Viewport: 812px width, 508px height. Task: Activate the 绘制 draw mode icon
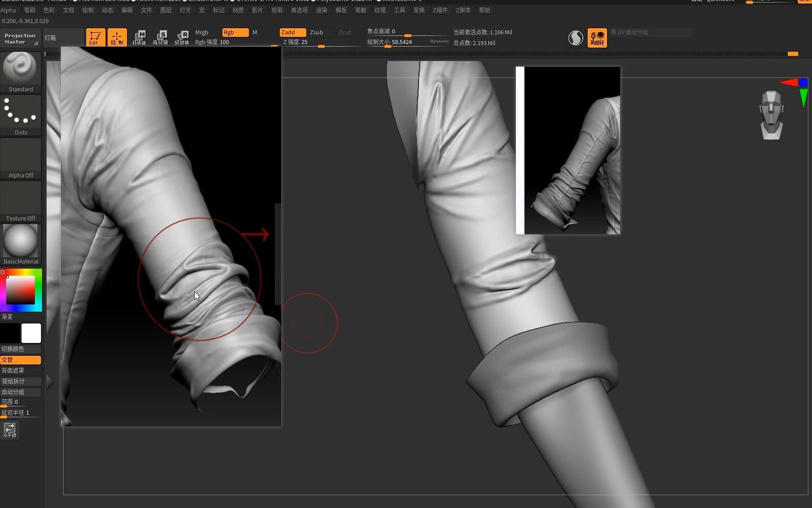point(117,37)
